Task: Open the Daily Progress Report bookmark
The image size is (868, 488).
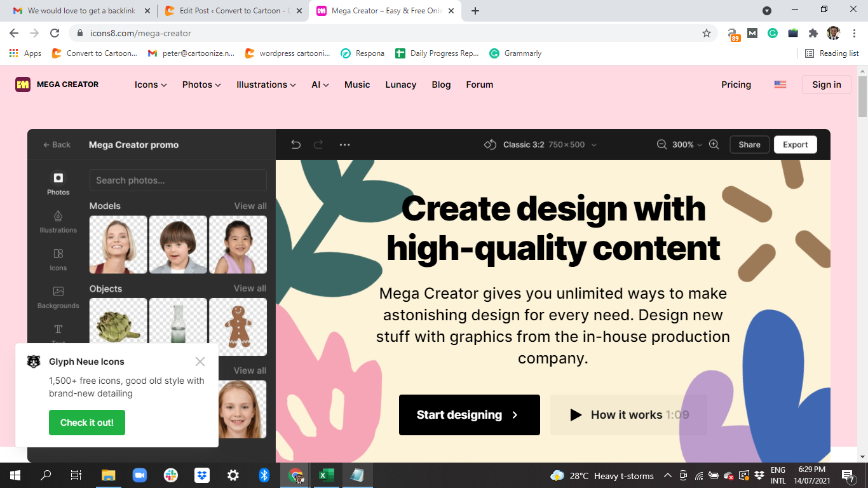Action: pos(437,53)
